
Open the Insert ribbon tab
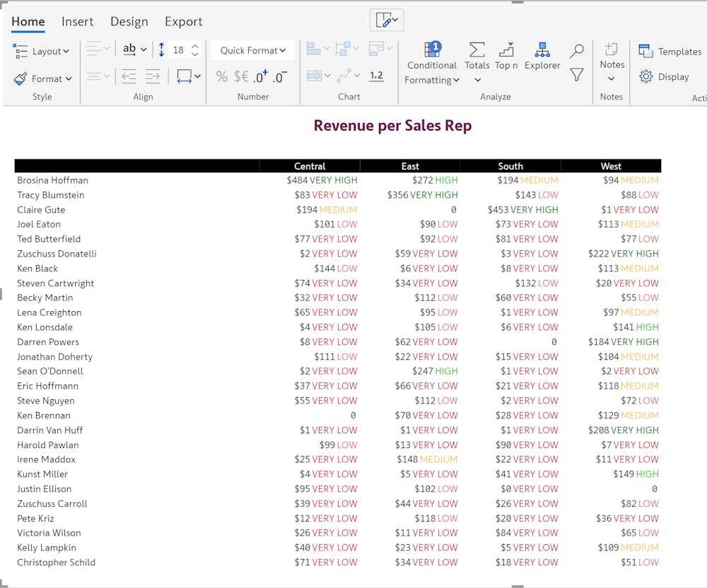[x=77, y=22]
